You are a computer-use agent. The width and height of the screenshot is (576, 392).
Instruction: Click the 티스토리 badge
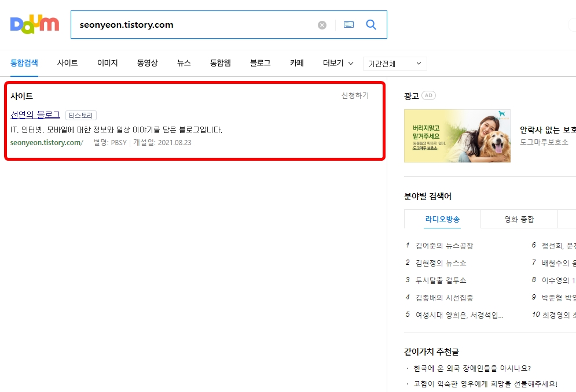[x=81, y=115]
